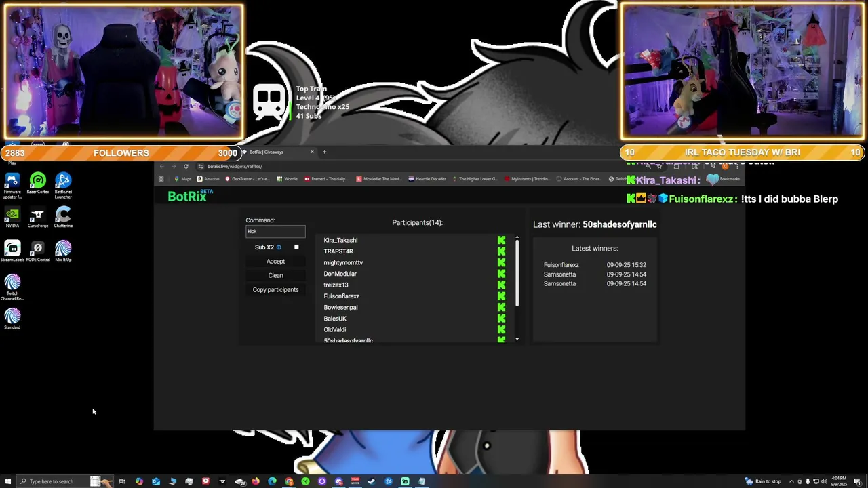Click last winner name 50shadesofyarnllc
The width and height of the screenshot is (868, 488).
pos(620,224)
